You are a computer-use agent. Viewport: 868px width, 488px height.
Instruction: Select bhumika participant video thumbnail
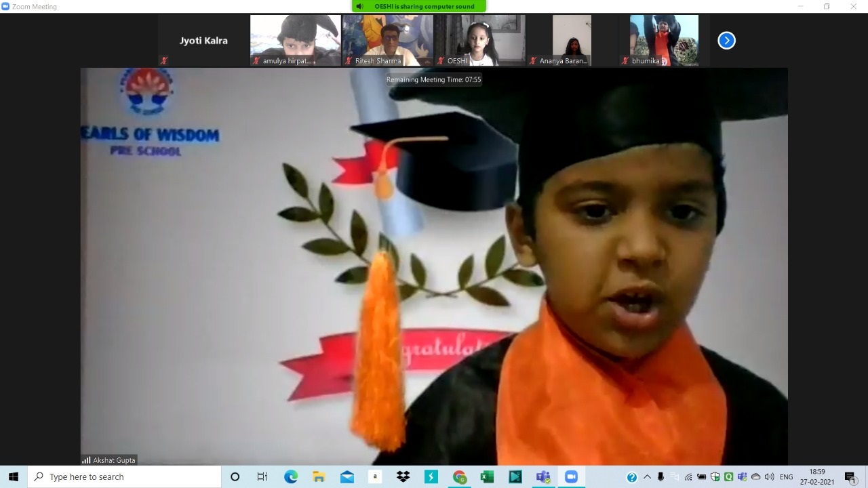coord(665,41)
